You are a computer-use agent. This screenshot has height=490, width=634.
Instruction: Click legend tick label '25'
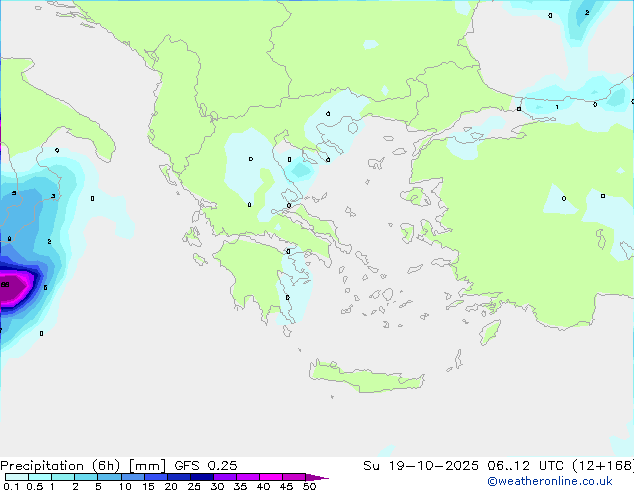click(x=194, y=486)
